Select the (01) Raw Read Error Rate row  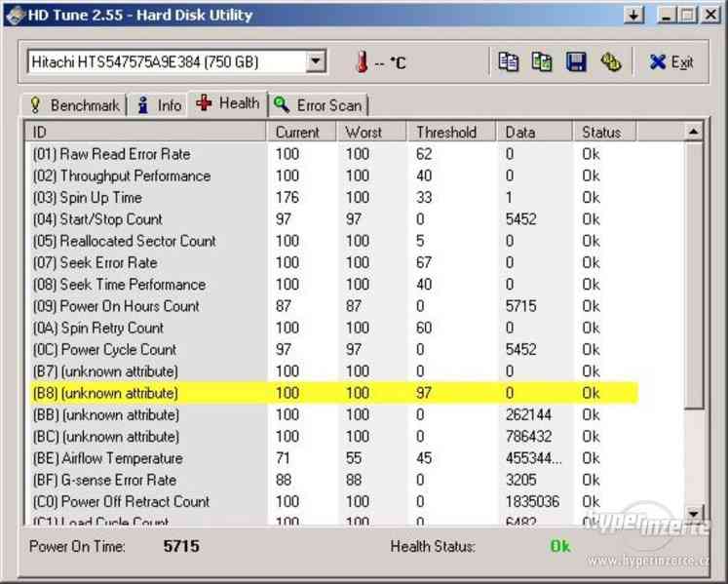pyautogui.click(x=332, y=154)
